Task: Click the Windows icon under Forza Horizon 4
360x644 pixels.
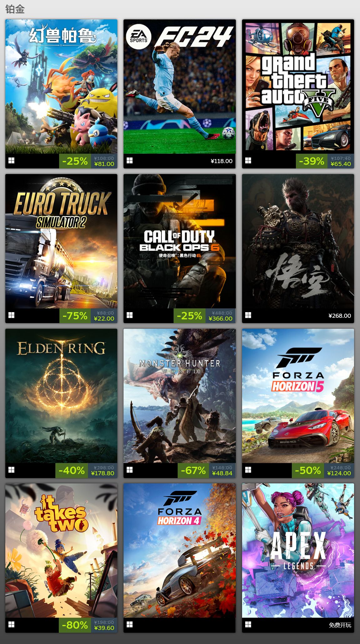Action: click(x=130, y=624)
